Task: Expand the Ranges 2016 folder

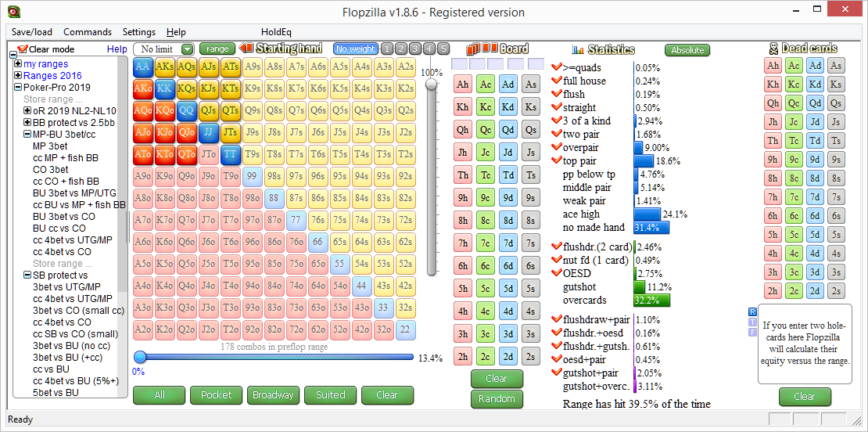Action: [x=18, y=76]
